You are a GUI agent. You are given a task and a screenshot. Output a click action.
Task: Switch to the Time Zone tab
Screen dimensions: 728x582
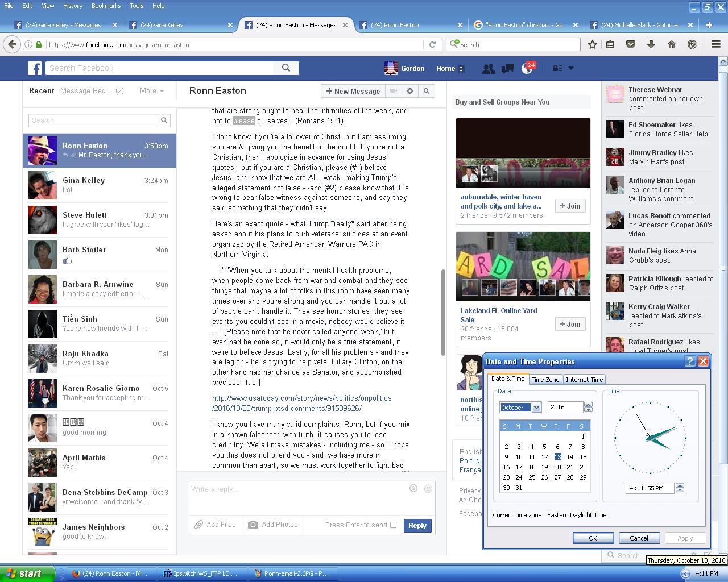coord(545,380)
